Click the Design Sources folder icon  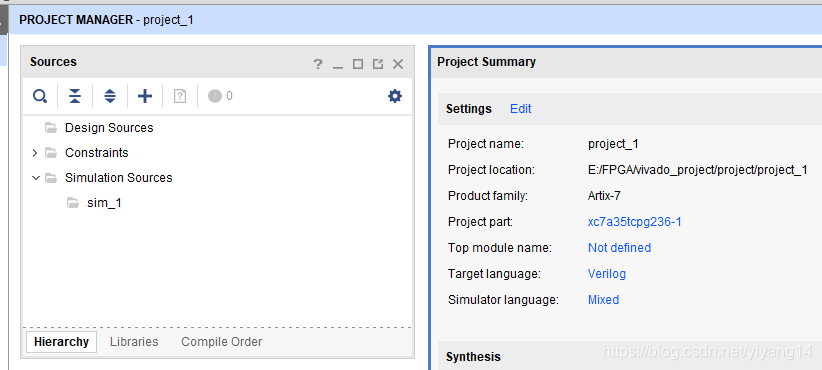[x=51, y=127]
